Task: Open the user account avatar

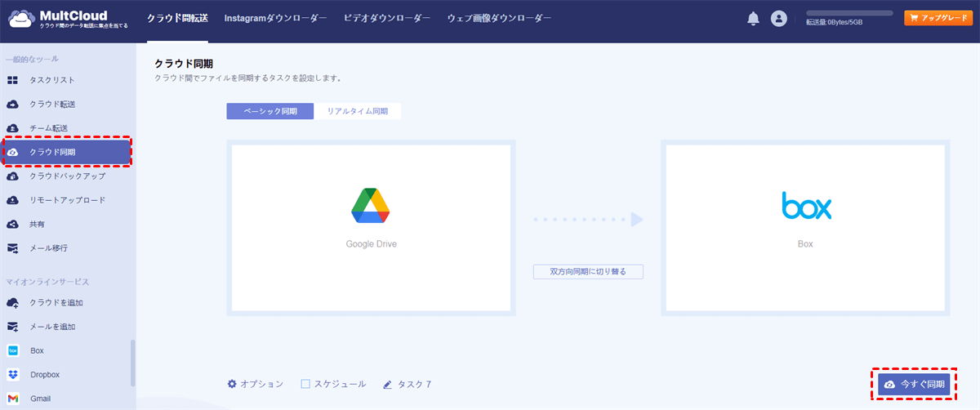Action: [779, 19]
